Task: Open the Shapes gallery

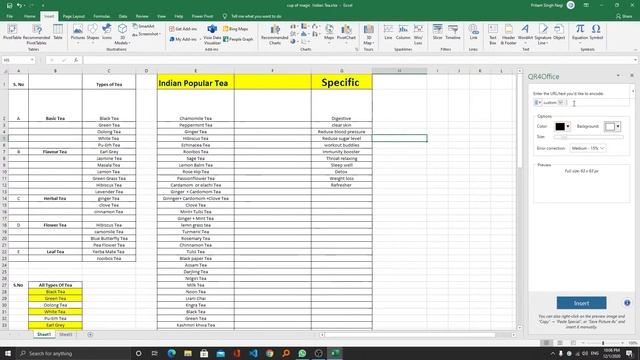Action: [93, 33]
